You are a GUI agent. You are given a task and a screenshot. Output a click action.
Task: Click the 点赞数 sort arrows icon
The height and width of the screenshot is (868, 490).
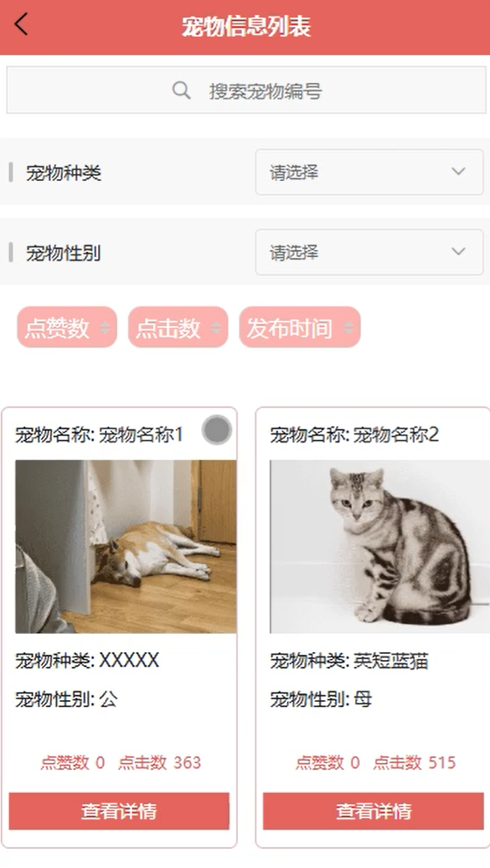105,329
